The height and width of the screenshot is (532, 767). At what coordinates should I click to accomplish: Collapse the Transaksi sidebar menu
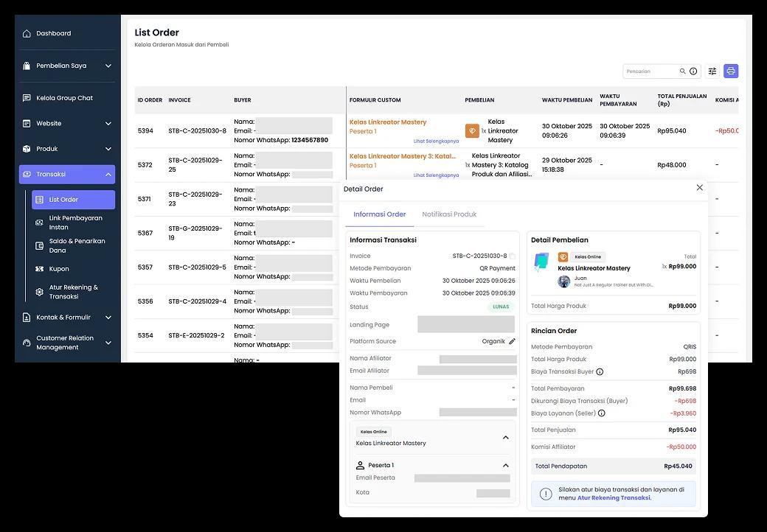108,175
